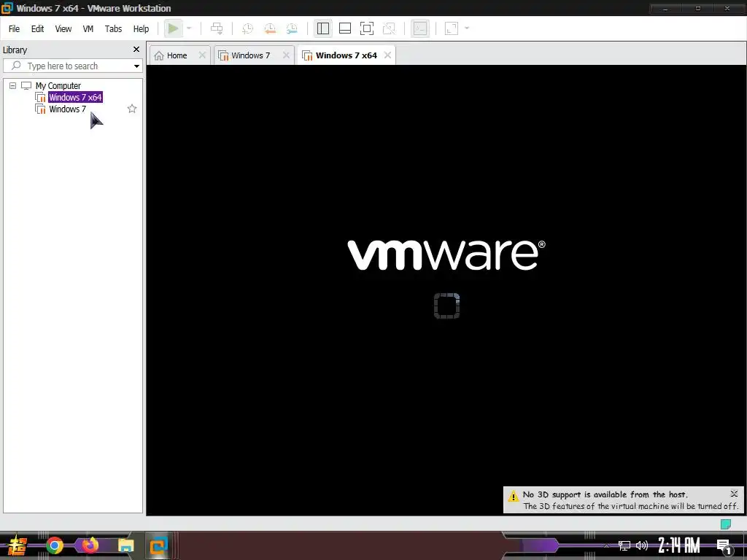The image size is (747, 560).
Task: Open the library search dropdown arrow
Action: (136, 66)
